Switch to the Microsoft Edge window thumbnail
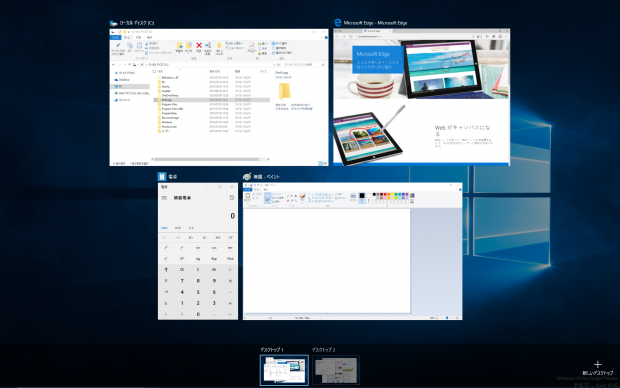The height and width of the screenshot is (388, 620). point(421,97)
